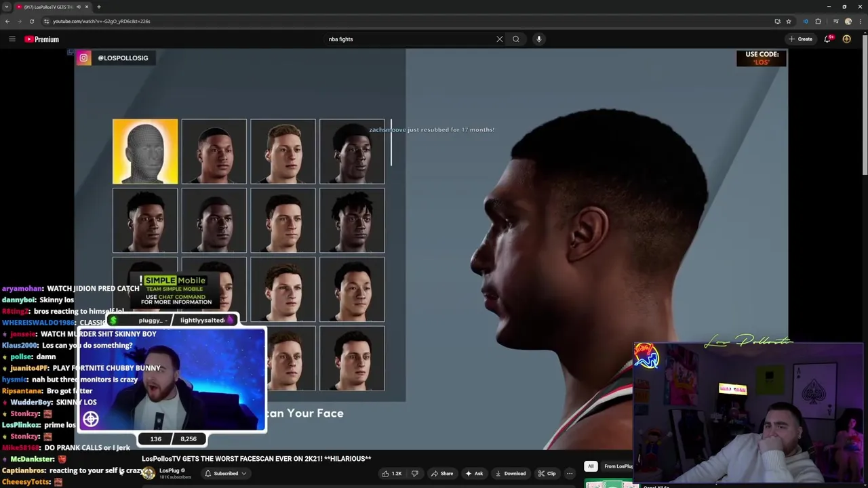Open YouTube notifications bell
The height and width of the screenshot is (488, 868).
pos(827,39)
